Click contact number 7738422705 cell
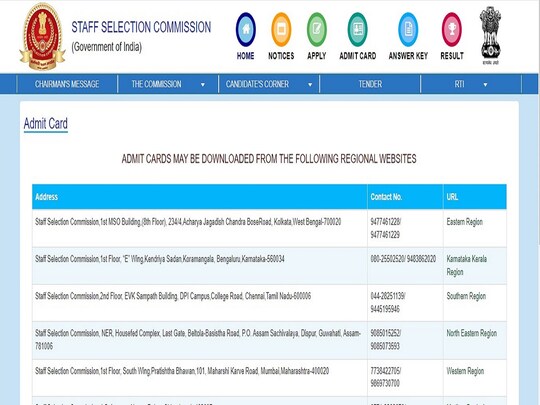 click(405, 378)
